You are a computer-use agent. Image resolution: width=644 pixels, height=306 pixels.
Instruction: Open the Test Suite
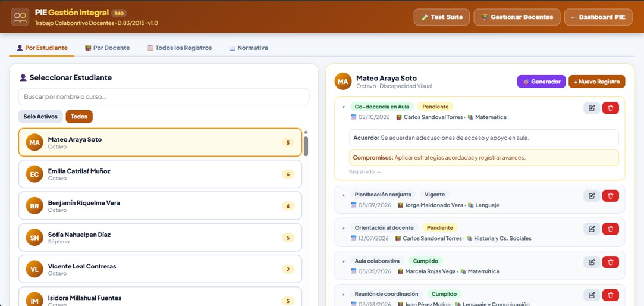point(441,17)
